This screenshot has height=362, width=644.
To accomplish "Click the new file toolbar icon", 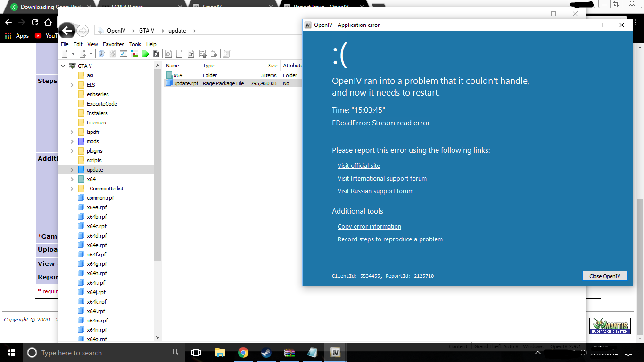I will click(65, 54).
